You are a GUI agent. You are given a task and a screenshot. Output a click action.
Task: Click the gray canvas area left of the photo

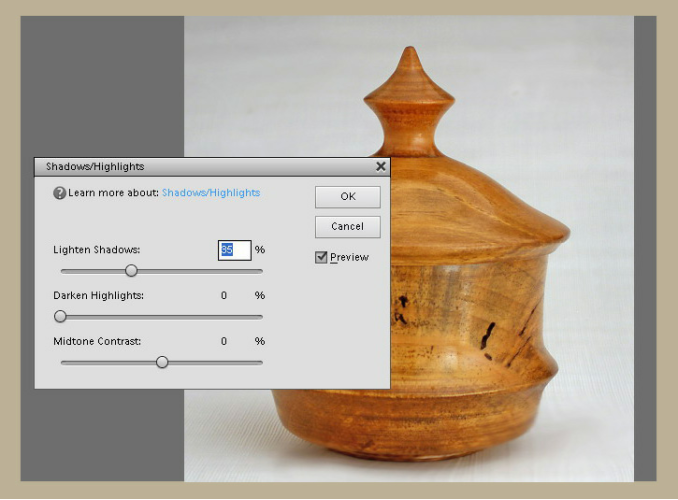point(100,90)
